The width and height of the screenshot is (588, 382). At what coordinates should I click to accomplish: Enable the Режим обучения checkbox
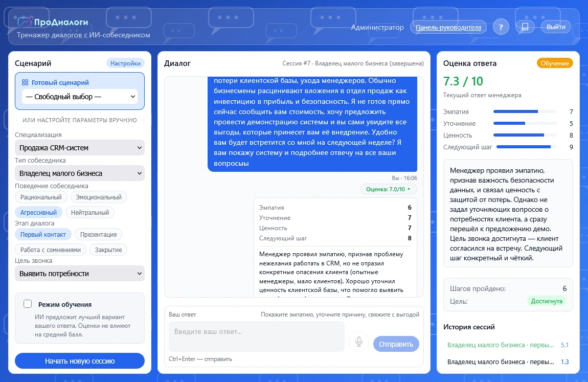pyautogui.click(x=28, y=304)
